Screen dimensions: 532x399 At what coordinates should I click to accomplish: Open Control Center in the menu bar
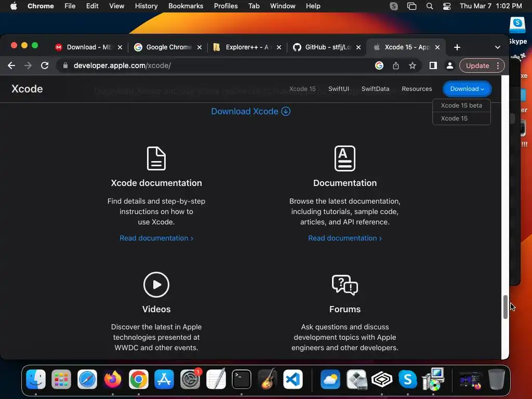click(447, 6)
